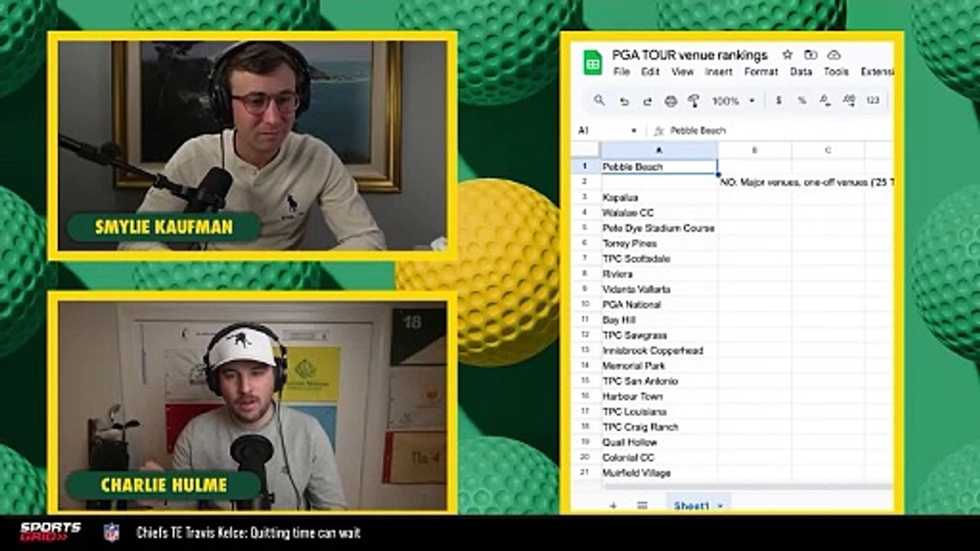Click the SportsGrid logo in ticker
Image resolution: width=980 pixels, height=551 pixels.
coord(50,532)
